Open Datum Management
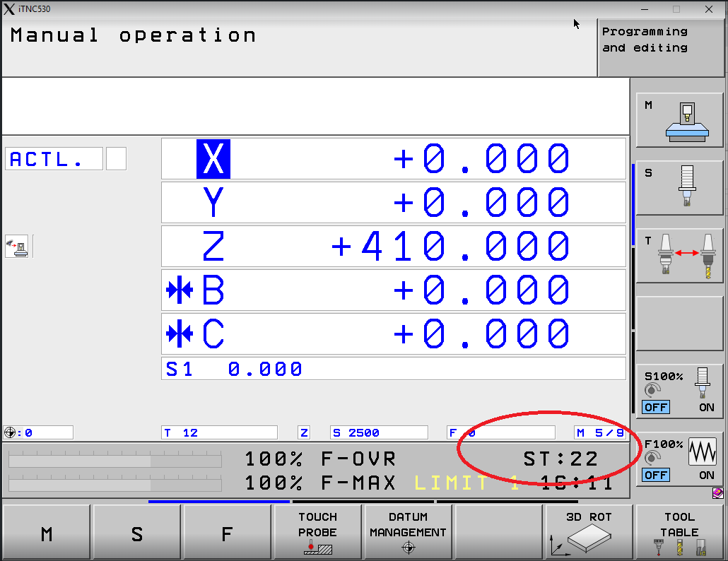The height and width of the screenshot is (561, 728). (x=407, y=531)
